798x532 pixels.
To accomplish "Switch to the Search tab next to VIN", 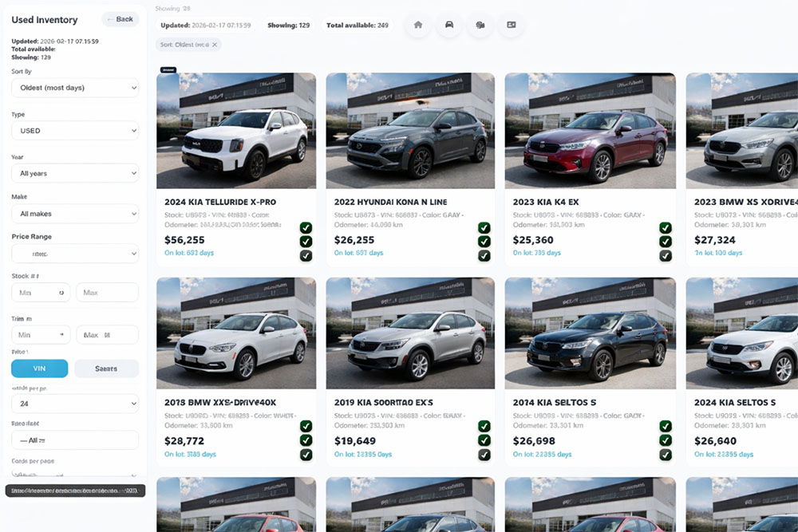I will coord(106,368).
